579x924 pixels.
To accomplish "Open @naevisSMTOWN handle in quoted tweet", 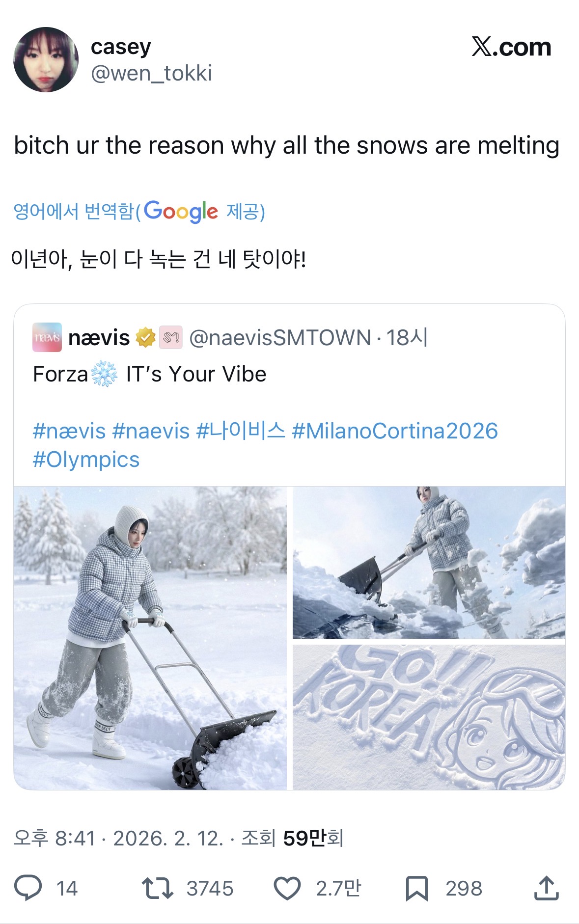I will click(280, 338).
